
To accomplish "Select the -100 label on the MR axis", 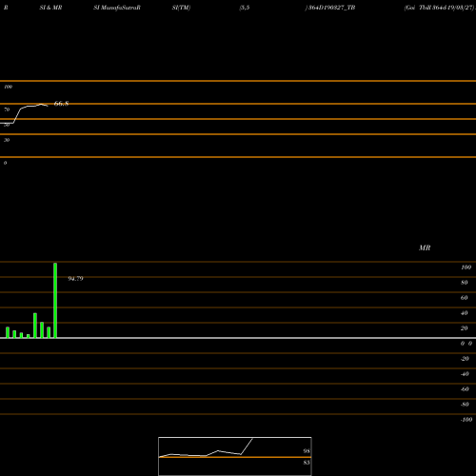I will 466,420.
